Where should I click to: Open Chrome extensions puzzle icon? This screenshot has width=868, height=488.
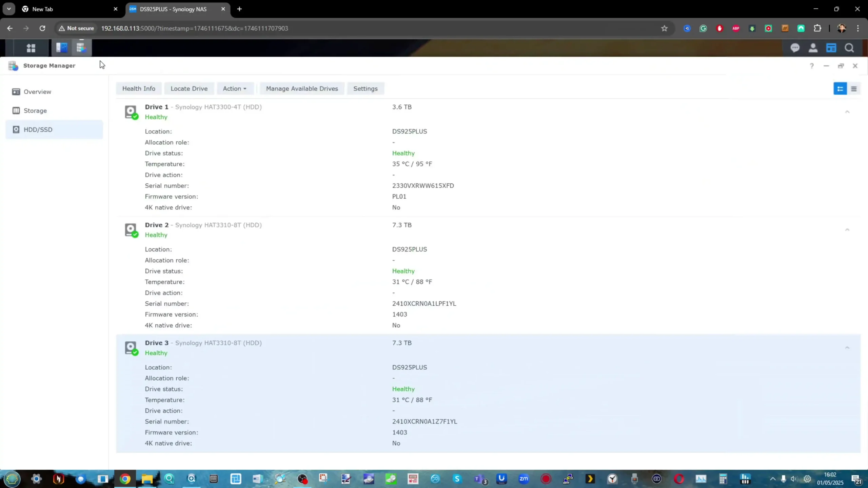pos(817,28)
